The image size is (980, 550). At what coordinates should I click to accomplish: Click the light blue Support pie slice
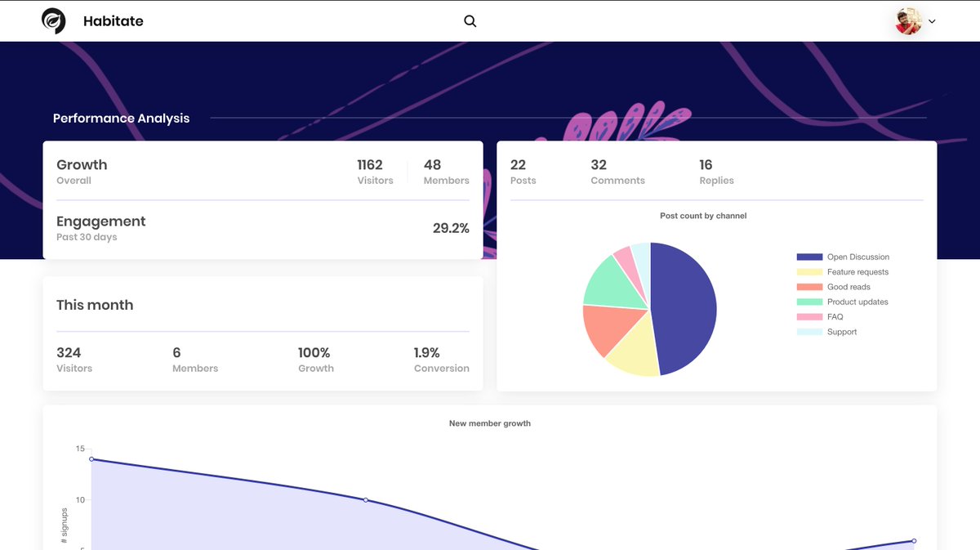(643, 260)
